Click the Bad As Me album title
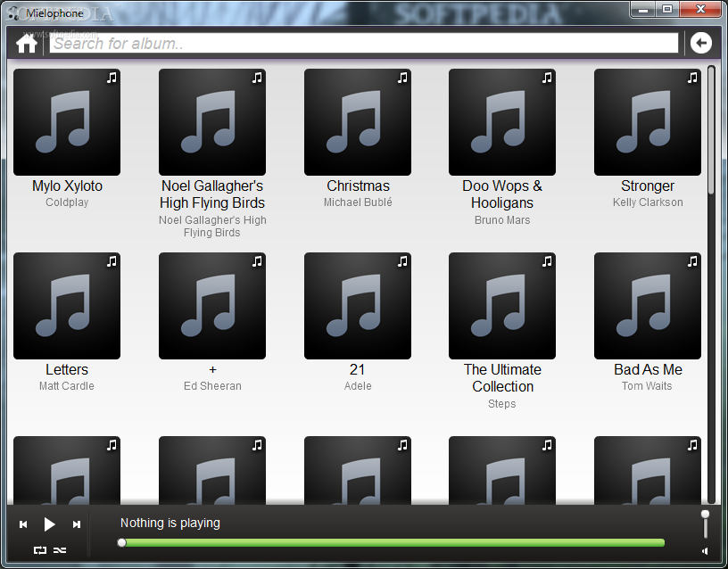728x569 pixels. click(x=648, y=370)
